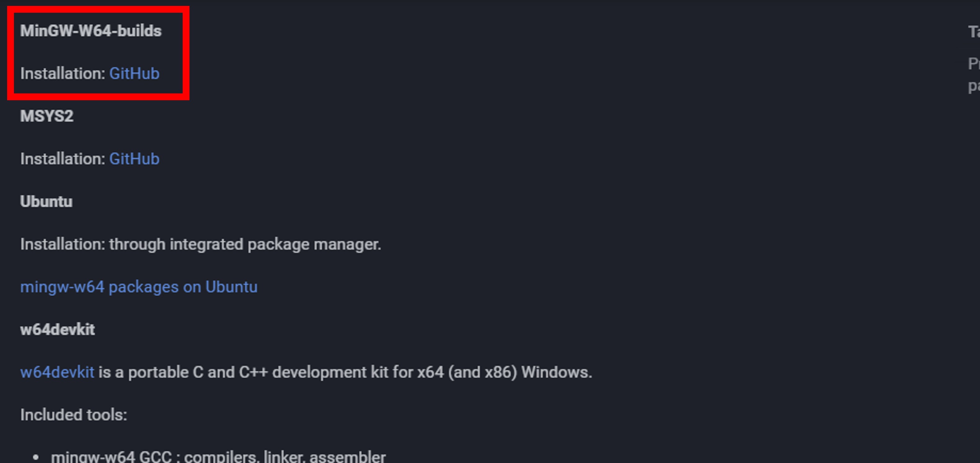
Task: Select the Ubuntu bold heading
Action: (46, 201)
